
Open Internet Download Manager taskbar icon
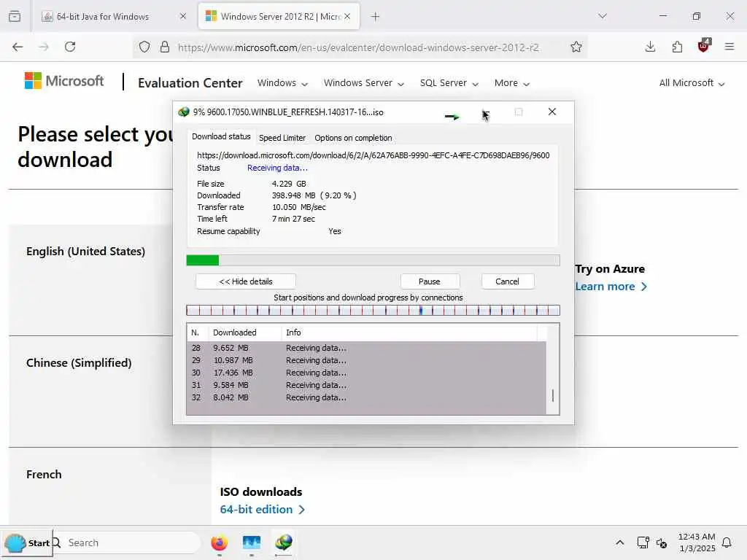point(284,542)
